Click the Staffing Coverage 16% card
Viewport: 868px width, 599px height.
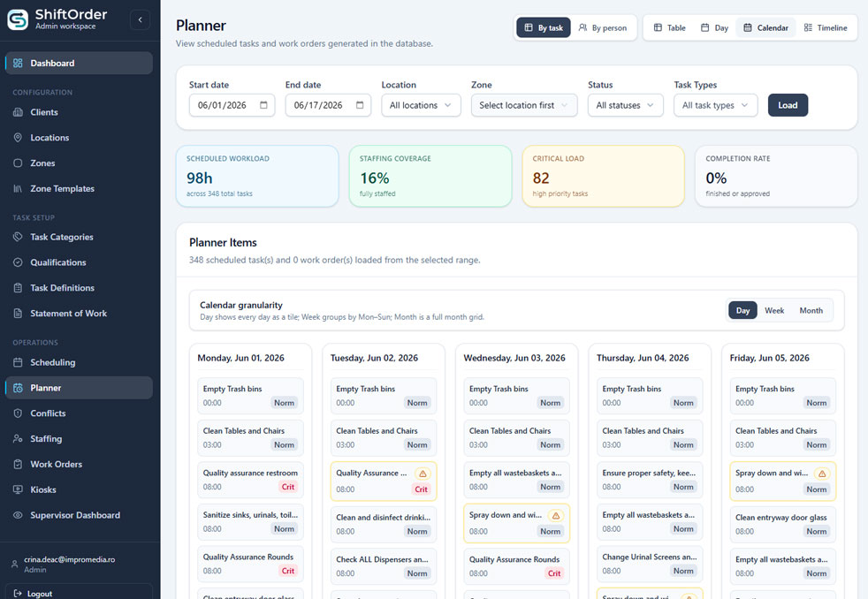[x=430, y=176]
